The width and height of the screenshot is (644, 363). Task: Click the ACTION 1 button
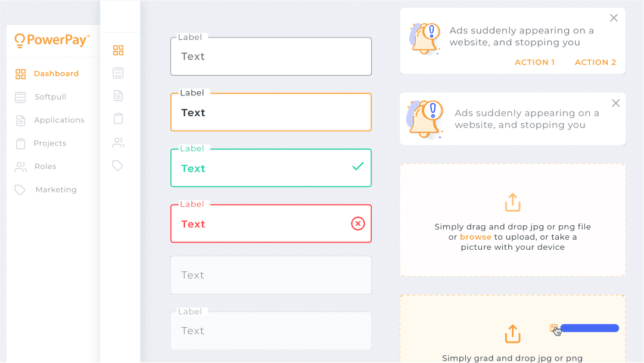(x=535, y=62)
